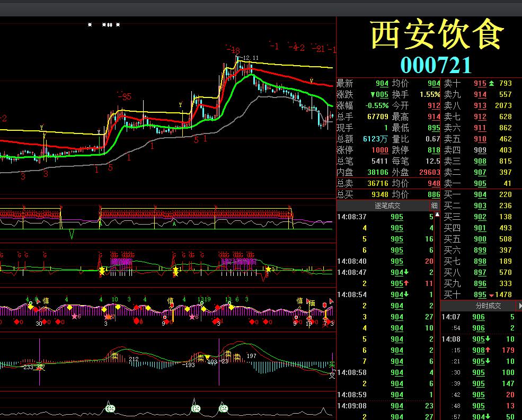The width and height of the screenshot is (522, 420).
Task: Click the 量比 value 0.67
Action: (x=433, y=139)
